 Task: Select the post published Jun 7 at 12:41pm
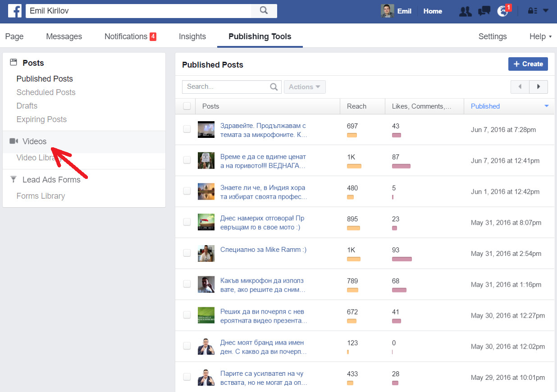pos(187,160)
